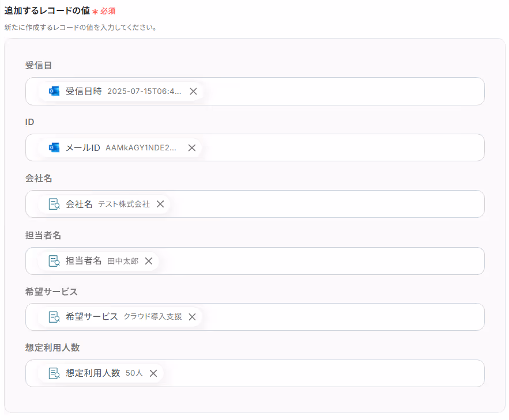Click the 想定利用人数 field label above input

point(52,347)
